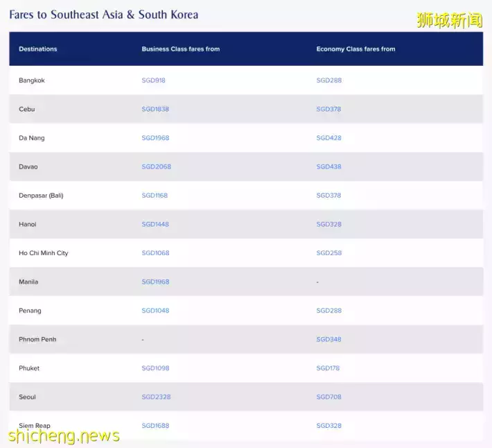The width and height of the screenshot is (492, 448).
Task: Select the Phnom Penh destination cell
Action: (37, 339)
